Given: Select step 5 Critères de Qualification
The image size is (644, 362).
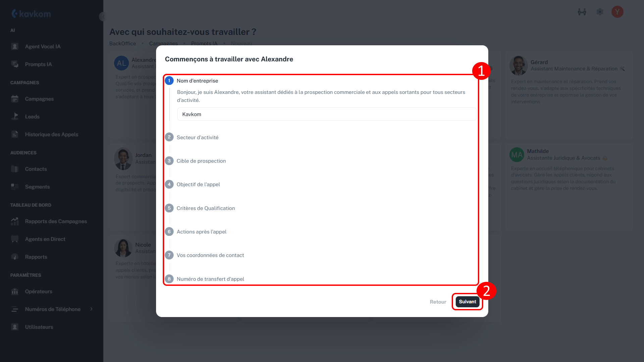Looking at the screenshot, I should [x=205, y=208].
